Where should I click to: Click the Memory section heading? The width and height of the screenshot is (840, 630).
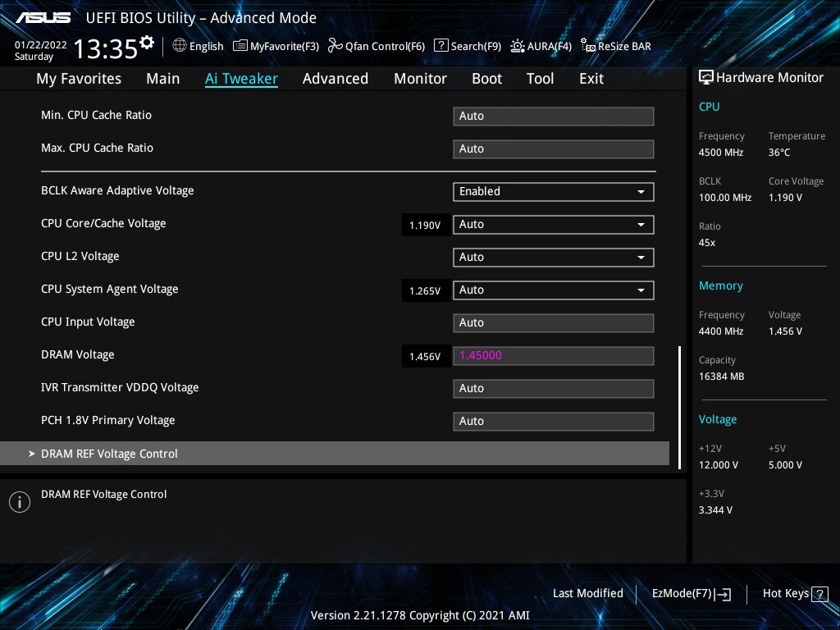(x=720, y=286)
